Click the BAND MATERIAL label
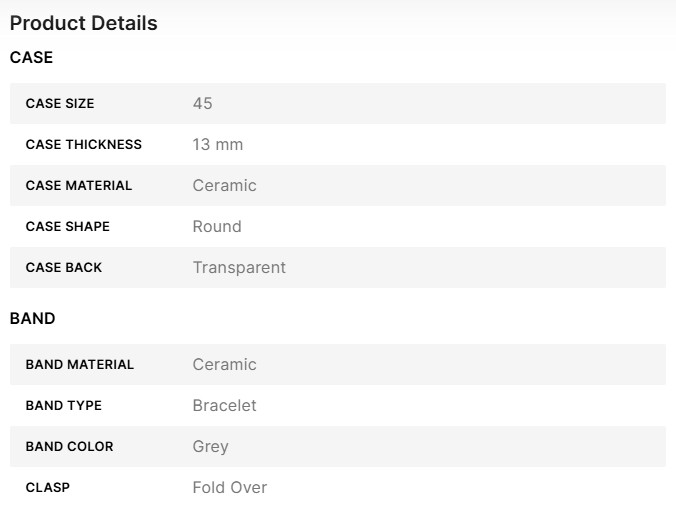Image resolution: width=676 pixels, height=517 pixels. pos(80,365)
